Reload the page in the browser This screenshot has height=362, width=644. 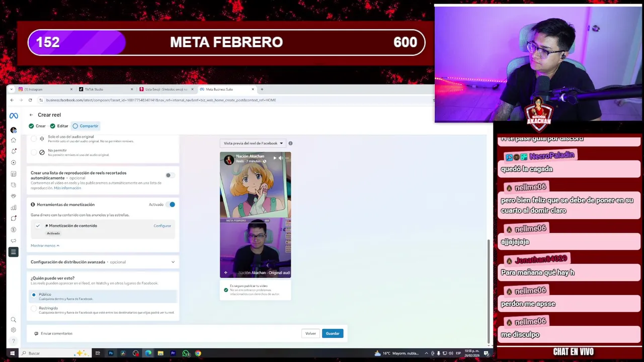pyautogui.click(x=30, y=100)
